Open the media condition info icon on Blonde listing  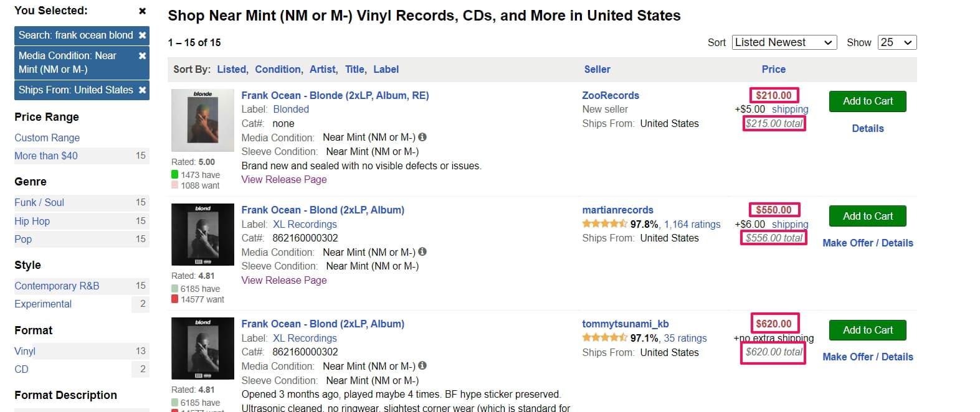(x=423, y=138)
